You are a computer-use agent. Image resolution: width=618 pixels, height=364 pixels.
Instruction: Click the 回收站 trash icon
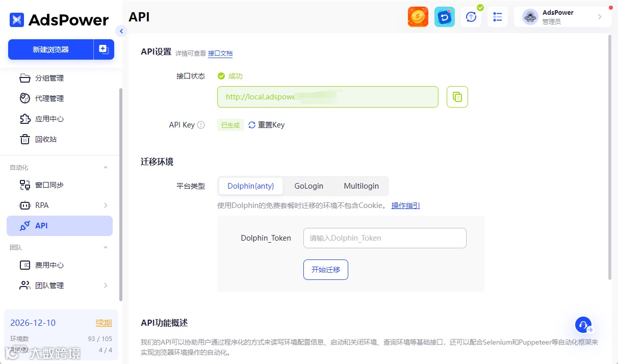click(x=25, y=139)
